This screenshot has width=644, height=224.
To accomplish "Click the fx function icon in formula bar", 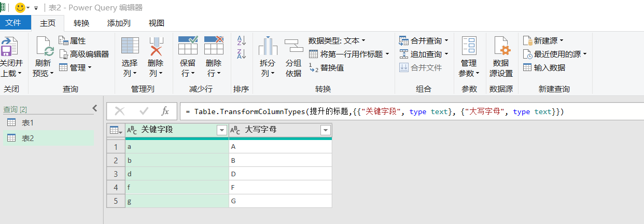I will click(x=165, y=111).
